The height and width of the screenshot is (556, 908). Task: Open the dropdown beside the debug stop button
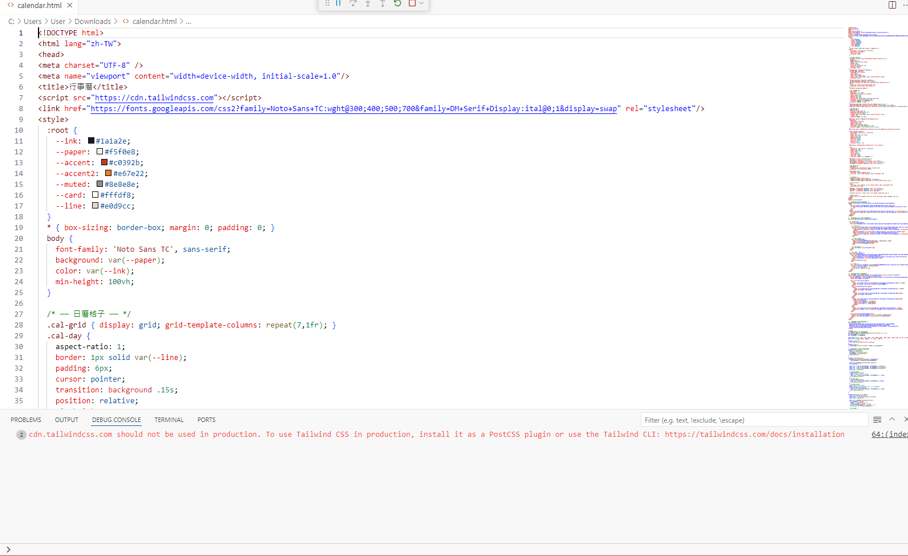422,4
